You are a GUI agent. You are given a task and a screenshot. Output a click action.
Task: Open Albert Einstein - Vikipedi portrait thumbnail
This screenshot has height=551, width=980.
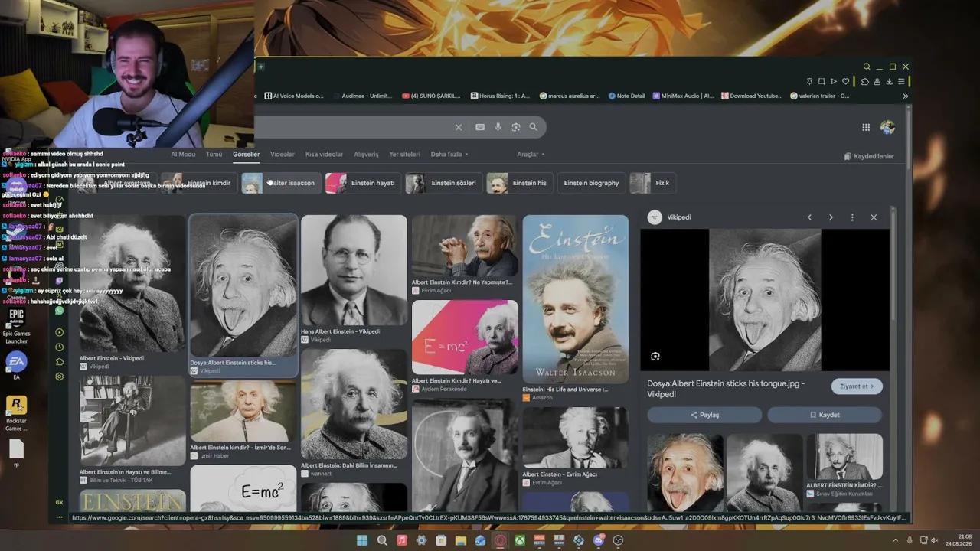pos(132,284)
